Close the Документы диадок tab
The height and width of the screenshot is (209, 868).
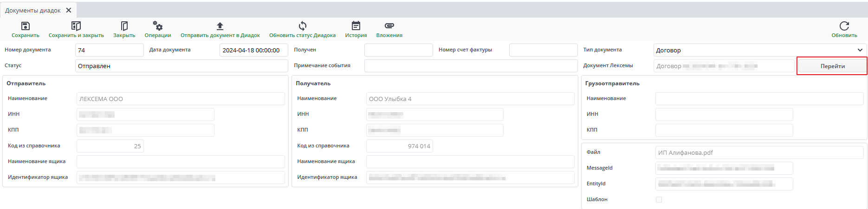[x=69, y=10]
